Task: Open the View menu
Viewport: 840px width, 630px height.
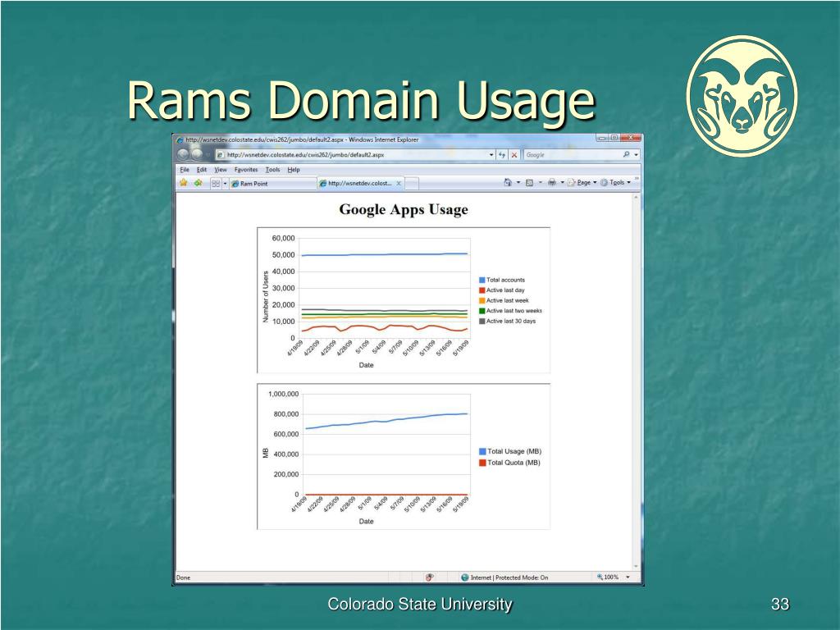Action: point(221,170)
